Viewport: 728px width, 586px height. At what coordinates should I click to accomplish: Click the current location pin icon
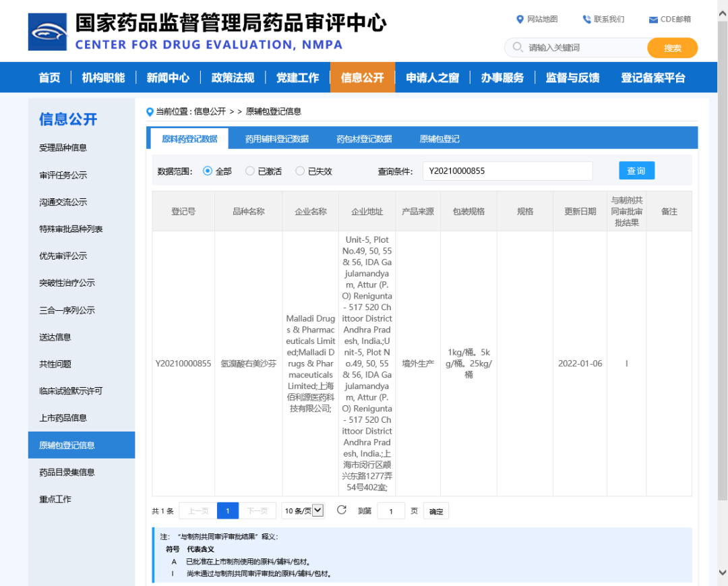coord(150,112)
